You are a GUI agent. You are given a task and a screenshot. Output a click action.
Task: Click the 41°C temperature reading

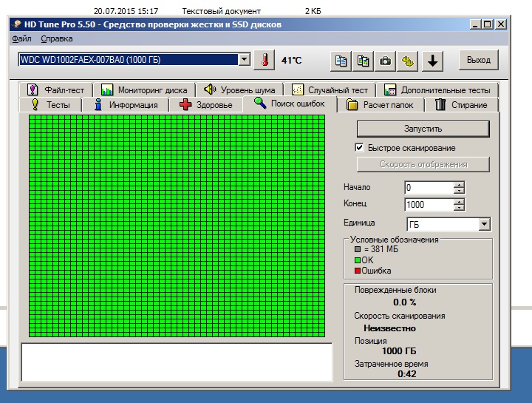click(291, 61)
